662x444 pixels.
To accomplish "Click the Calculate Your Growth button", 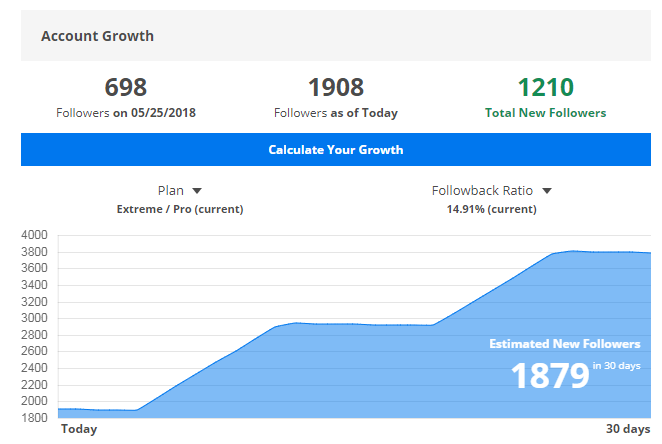I will [x=335, y=150].
